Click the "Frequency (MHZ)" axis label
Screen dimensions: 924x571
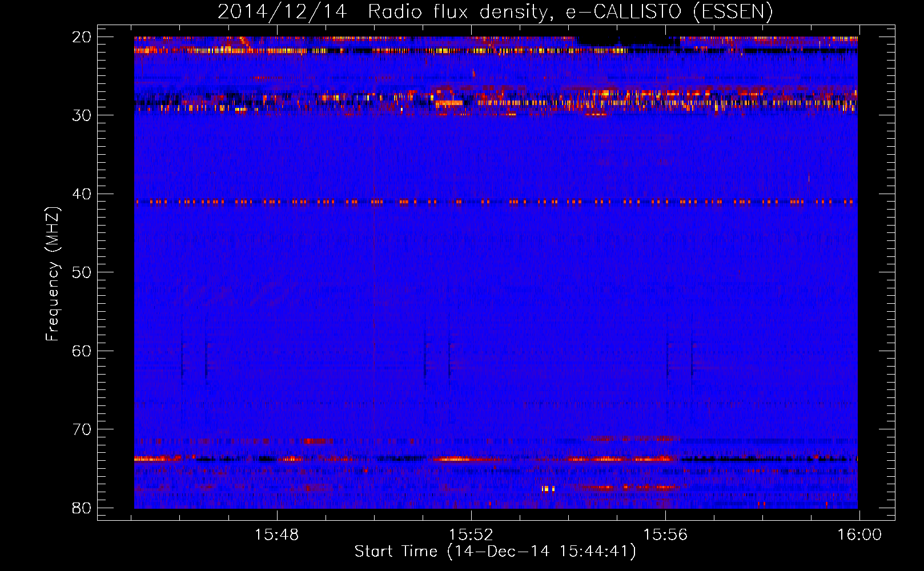pyautogui.click(x=53, y=274)
